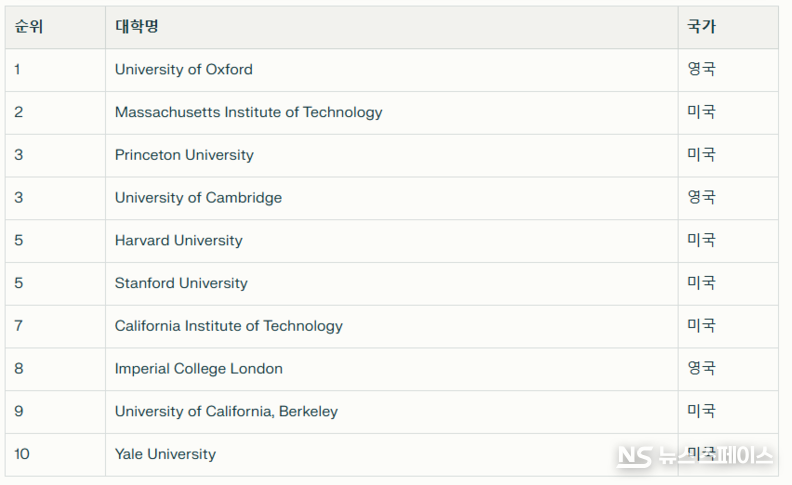Click rank 7 cell
792x485 pixels.
click(x=18, y=326)
